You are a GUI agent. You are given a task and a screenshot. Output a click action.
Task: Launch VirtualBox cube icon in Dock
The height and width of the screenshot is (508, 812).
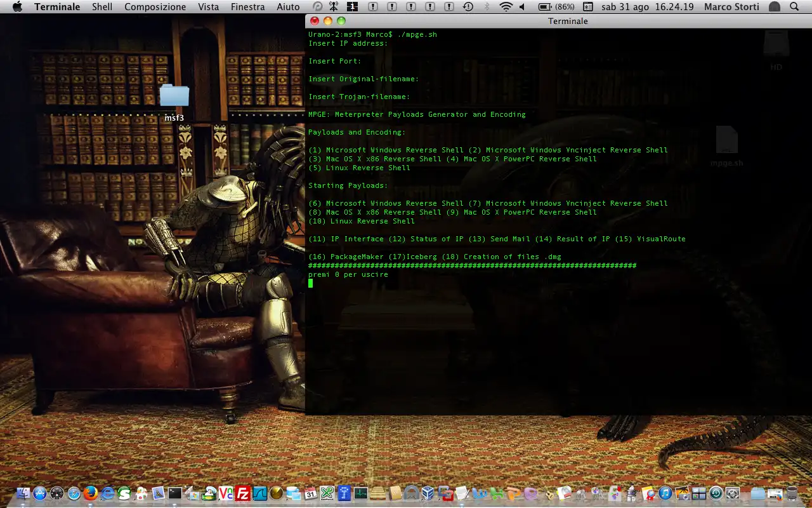(x=428, y=493)
